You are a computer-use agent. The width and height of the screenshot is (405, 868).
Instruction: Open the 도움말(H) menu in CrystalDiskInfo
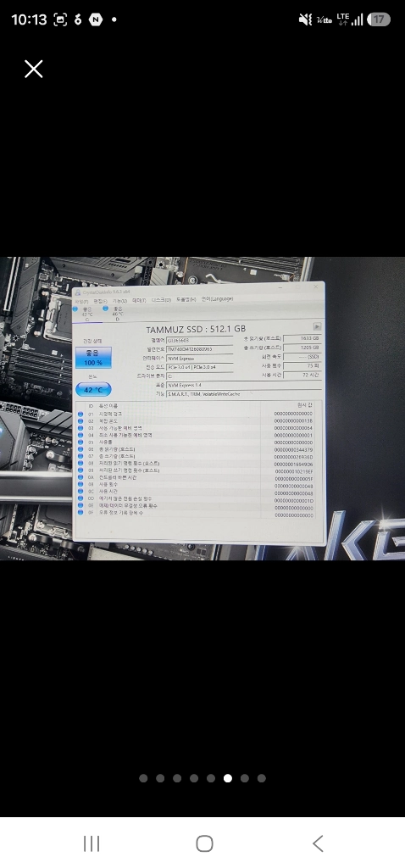tap(186, 299)
